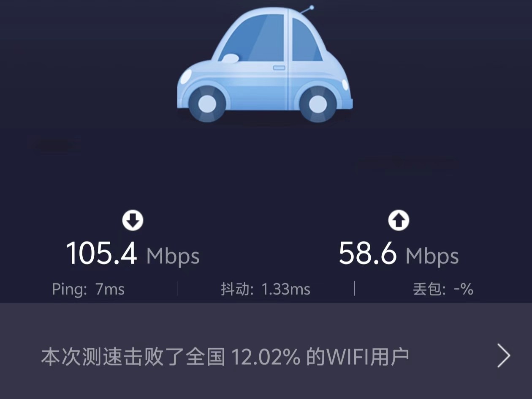Viewport: 532px width, 399px height.
Task: Select the 105.4 download speed value
Action: coord(102,253)
